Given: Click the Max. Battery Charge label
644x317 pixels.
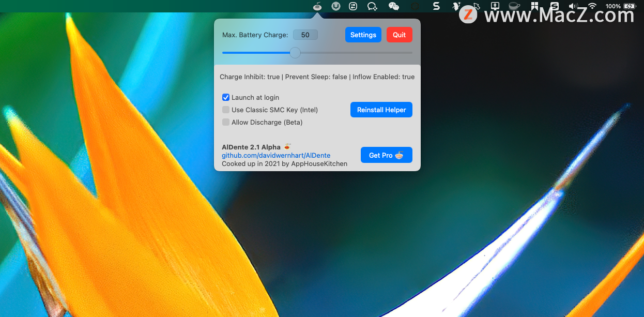Looking at the screenshot, I should point(255,35).
